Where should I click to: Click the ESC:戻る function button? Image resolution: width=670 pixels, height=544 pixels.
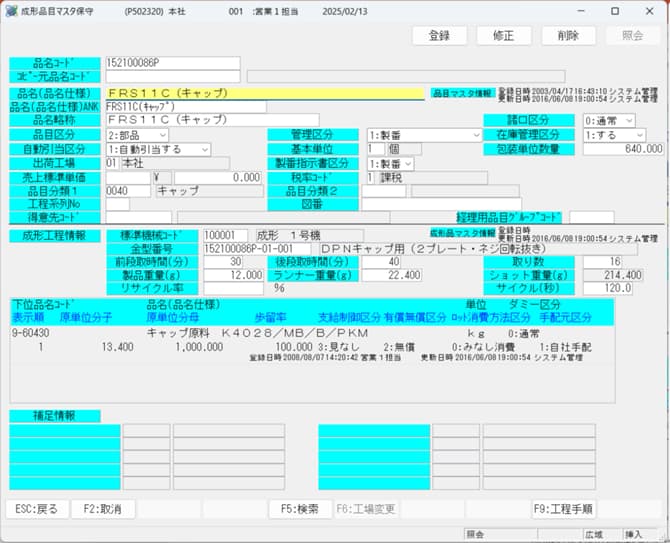pyautogui.click(x=37, y=509)
